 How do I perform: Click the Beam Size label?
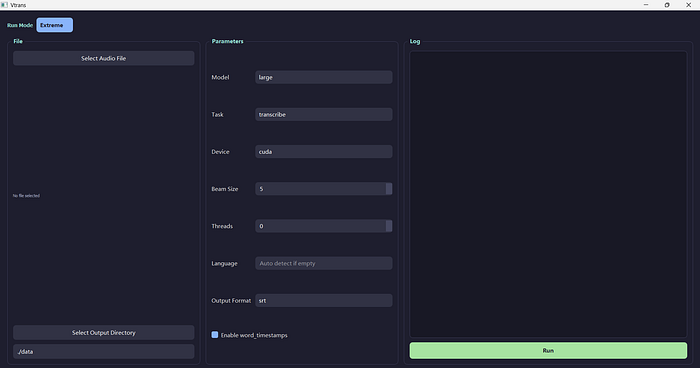pos(225,189)
